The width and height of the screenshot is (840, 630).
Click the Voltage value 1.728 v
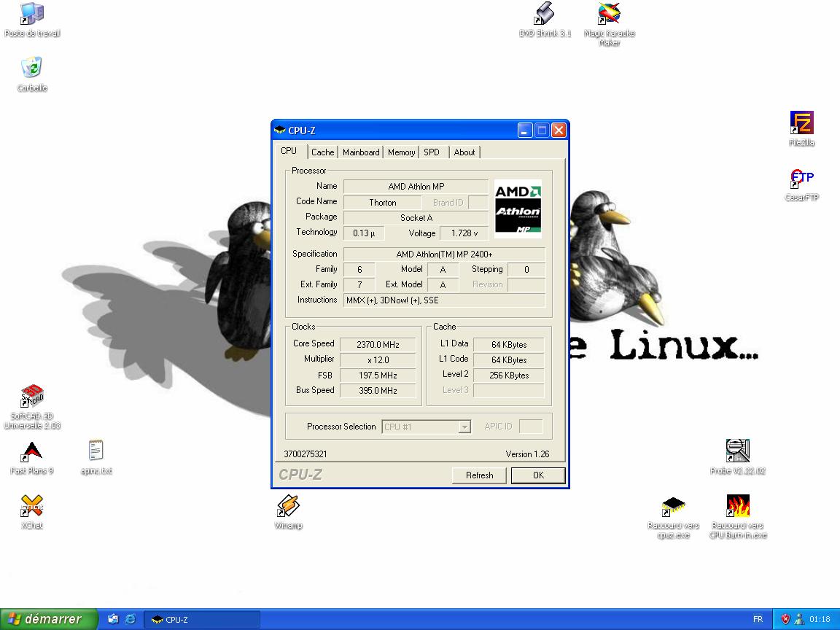(x=464, y=233)
